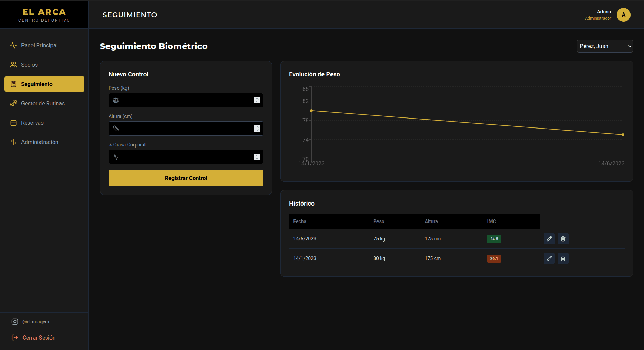Navigate to Reservas page

coord(32,123)
